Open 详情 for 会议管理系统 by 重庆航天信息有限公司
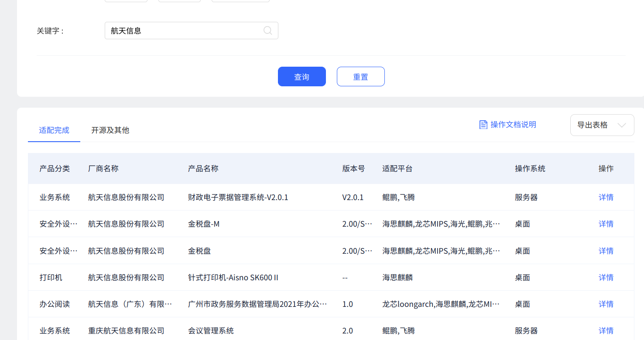 tap(606, 330)
